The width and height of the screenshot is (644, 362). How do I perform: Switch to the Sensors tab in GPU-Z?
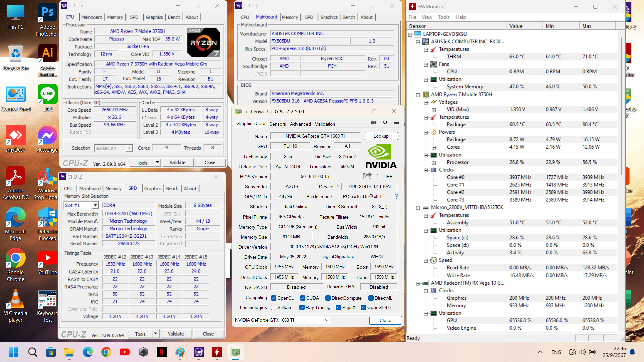pos(277,124)
